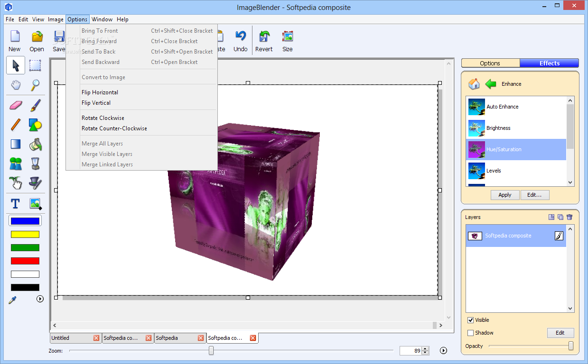Viewport: 588px width, 364px height.
Task: Select the smudge hand tool
Action: [x=16, y=183]
